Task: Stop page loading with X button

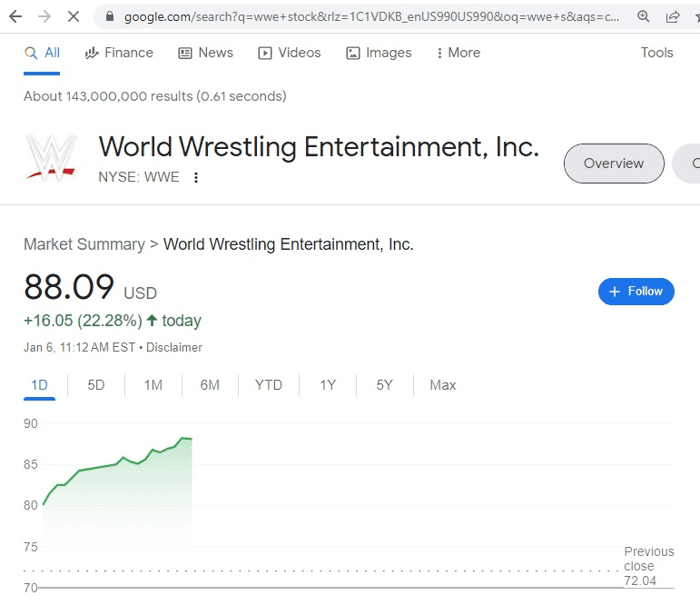Action: (x=74, y=16)
